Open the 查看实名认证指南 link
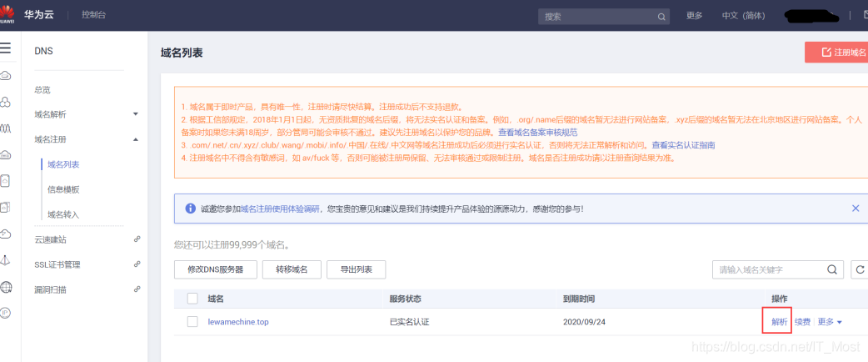This screenshot has width=868, height=362. [x=683, y=144]
